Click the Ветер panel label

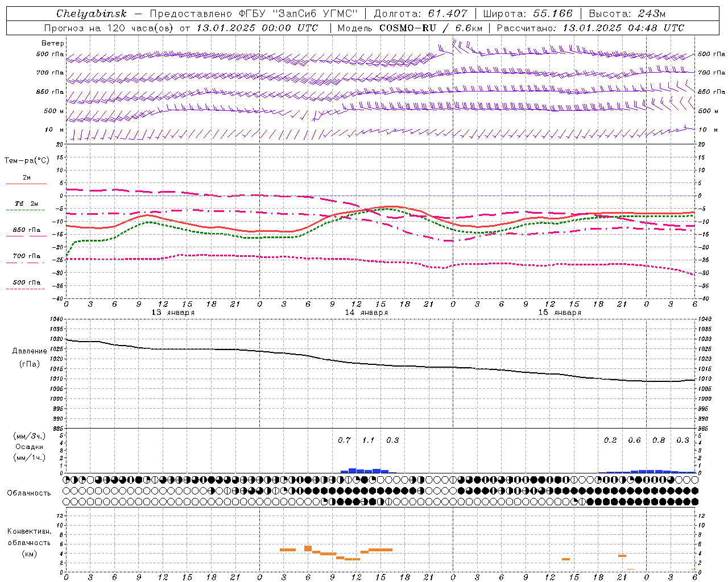(x=53, y=43)
